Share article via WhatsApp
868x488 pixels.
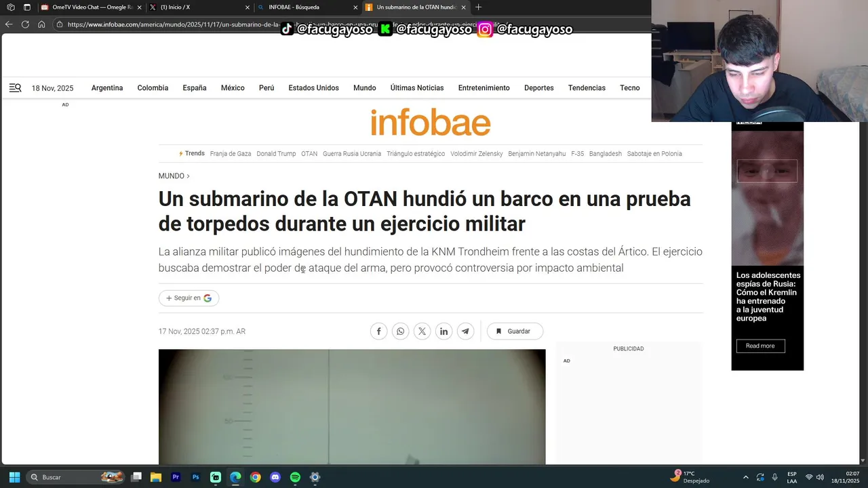pyautogui.click(x=400, y=331)
